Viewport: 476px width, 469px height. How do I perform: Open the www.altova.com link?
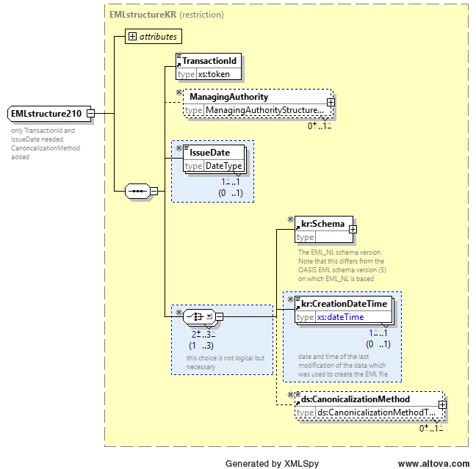433,464
